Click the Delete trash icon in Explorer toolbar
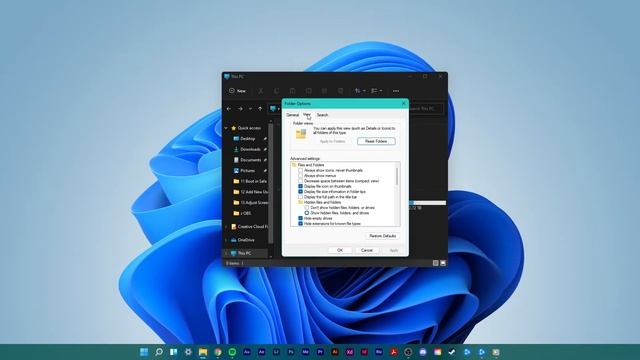This screenshot has width=640, height=360. [x=340, y=91]
